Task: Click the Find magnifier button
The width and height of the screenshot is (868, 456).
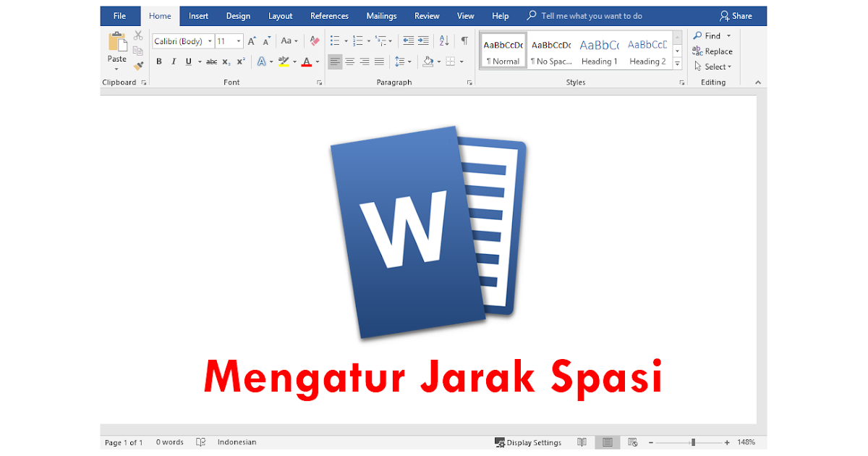Action: tap(707, 35)
